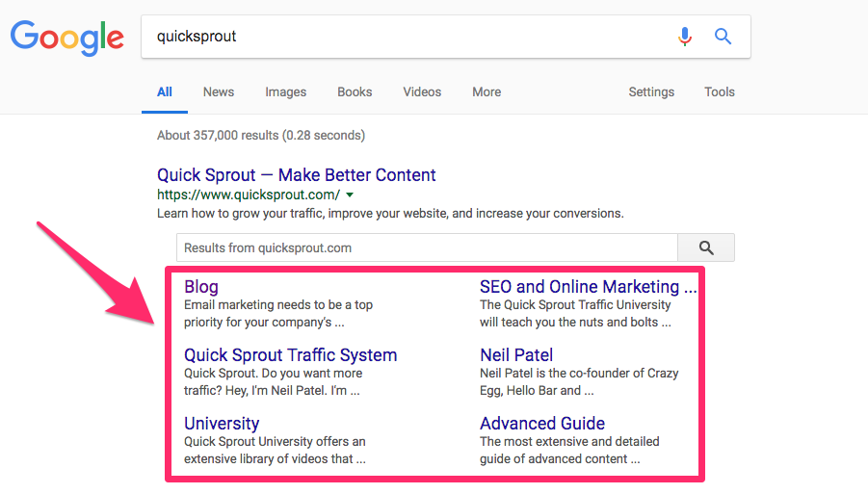868x494 pixels.
Task: Click 'Quick Sprout University offers an' snippet
Action: click(x=276, y=451)
